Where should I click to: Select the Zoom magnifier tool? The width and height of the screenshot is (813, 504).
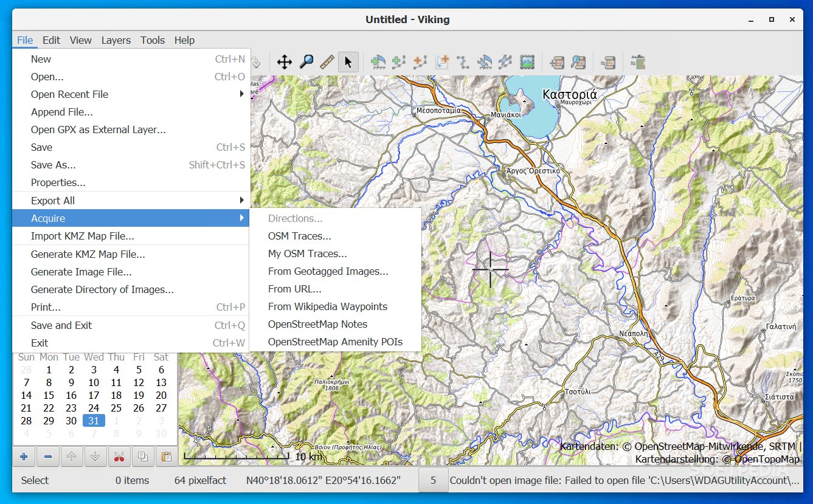306,61
